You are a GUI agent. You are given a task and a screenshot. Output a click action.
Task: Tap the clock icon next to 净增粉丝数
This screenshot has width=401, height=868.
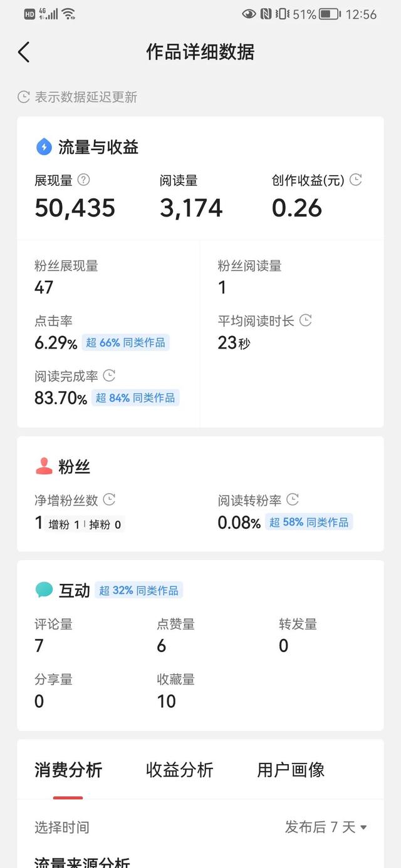click(109, 499)
